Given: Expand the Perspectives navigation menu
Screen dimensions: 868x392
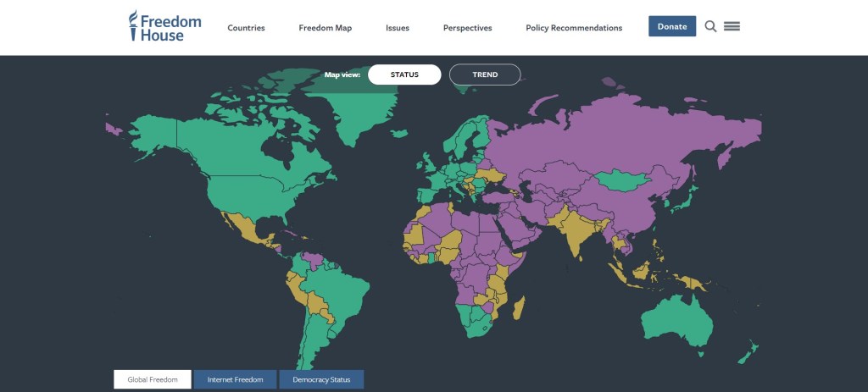Looking at the screenshot, I should pos(467,28).
